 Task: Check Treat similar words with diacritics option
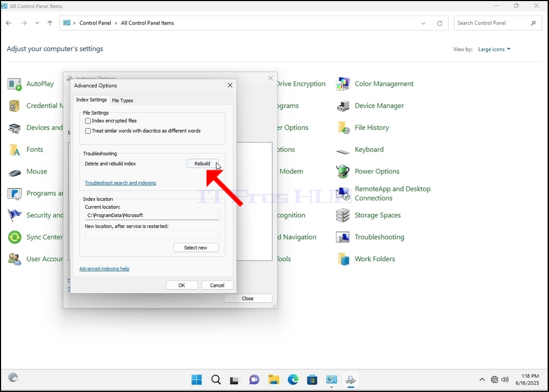coord(88,131)
